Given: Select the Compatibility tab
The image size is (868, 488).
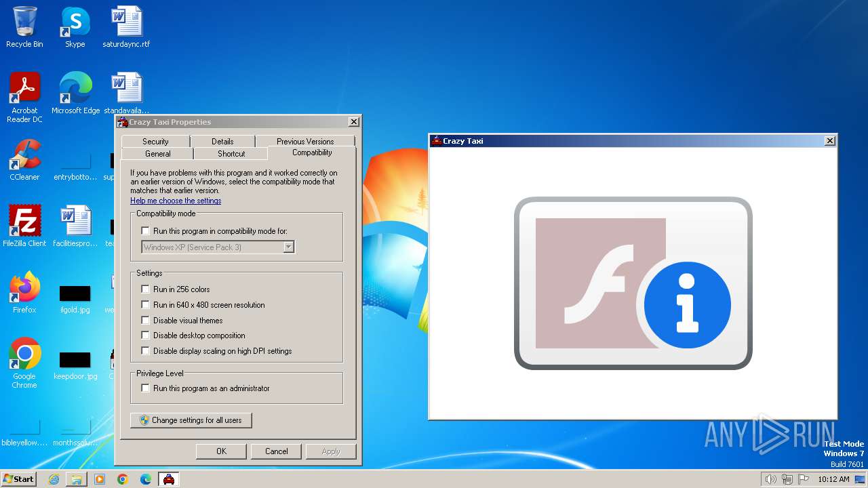Looking at the screenshot, I should pos(312,152).
